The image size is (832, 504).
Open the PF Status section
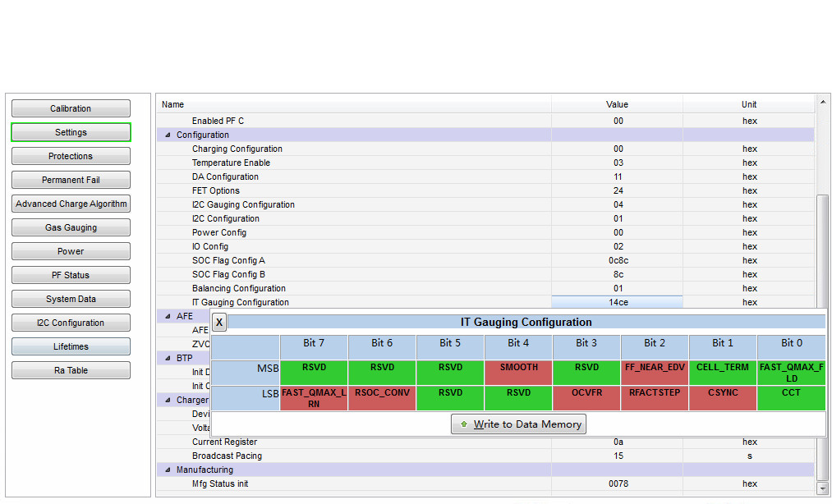[71, 275]
